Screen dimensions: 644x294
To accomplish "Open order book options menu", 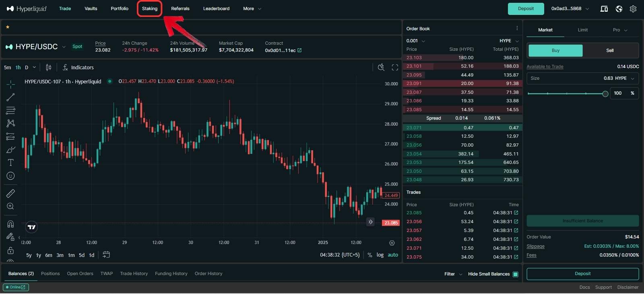I will click(x=517, y=28).
